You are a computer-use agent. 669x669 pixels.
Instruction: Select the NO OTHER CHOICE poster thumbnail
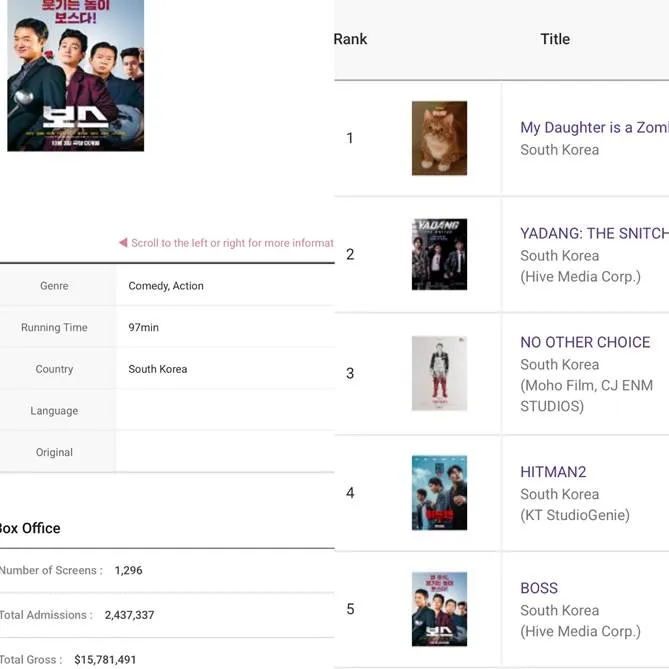[439, 373]
